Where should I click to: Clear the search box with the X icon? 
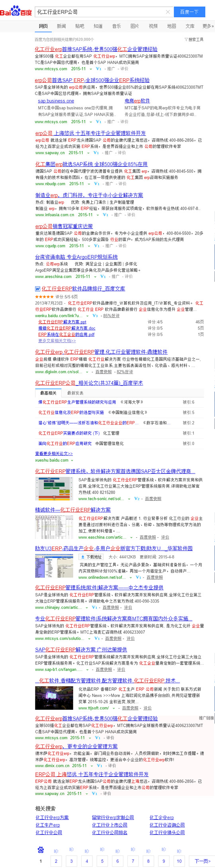pos(168,12)
